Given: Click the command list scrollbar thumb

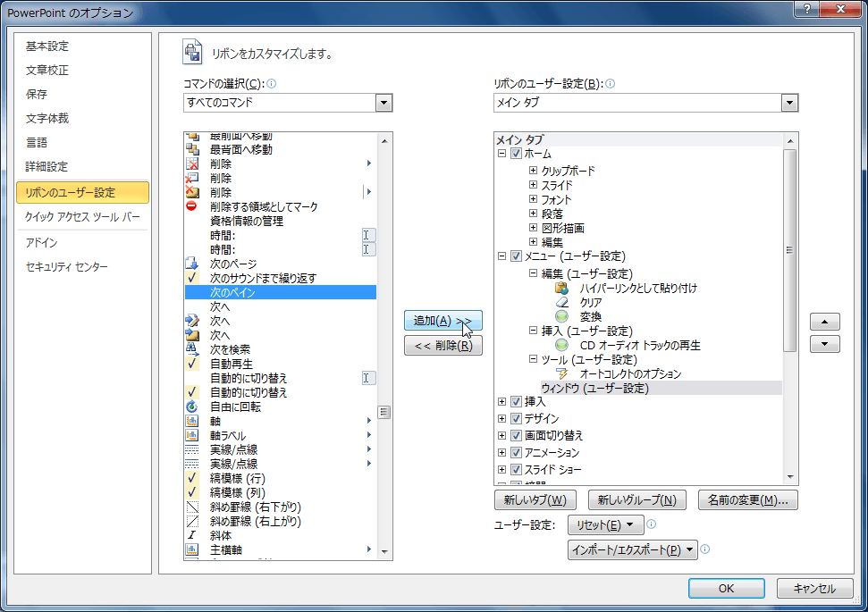Looking at the screenshot, I should pos(384,412).
